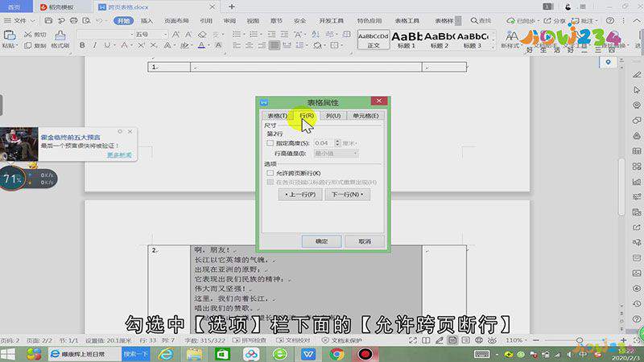This screenshot has height=362, width=644.
Task: Click the print icon in the quick access toolbar
Action: [73, 20]
